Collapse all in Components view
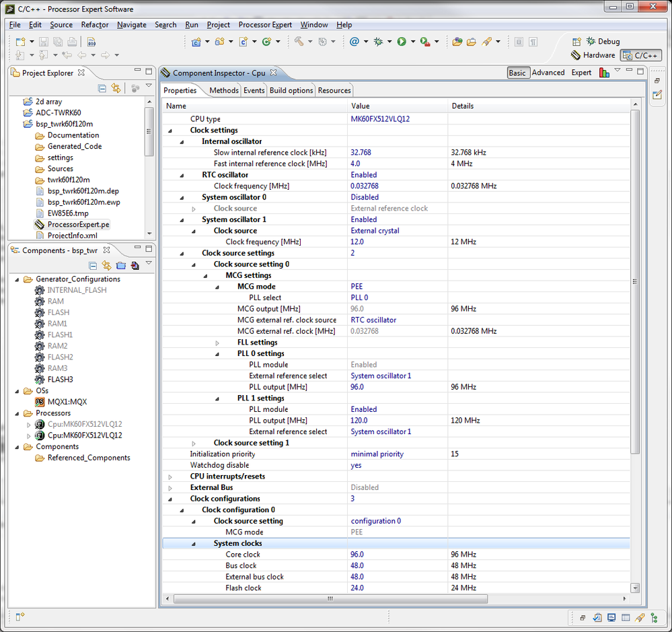The image size is (672, 632). [93, 266]
